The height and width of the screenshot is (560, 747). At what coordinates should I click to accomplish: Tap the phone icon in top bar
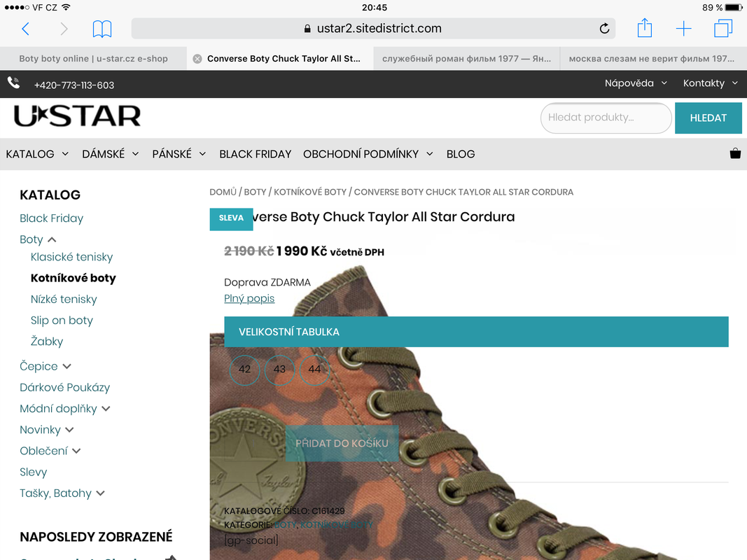coord(13,83)
